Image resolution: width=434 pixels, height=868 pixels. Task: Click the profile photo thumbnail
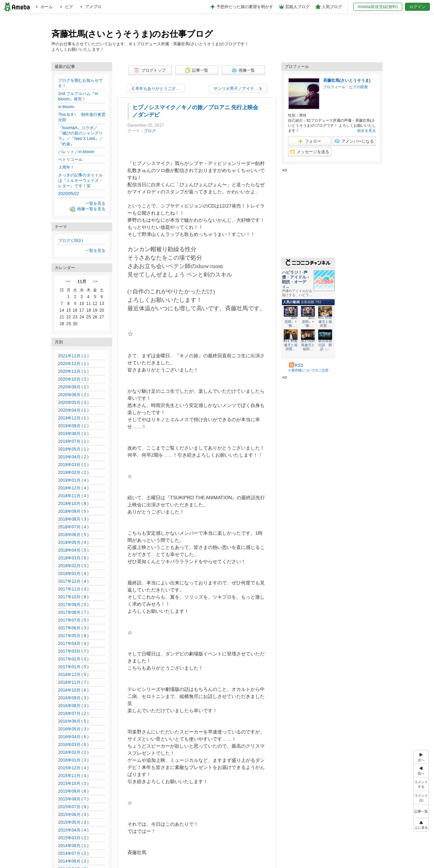304,94
